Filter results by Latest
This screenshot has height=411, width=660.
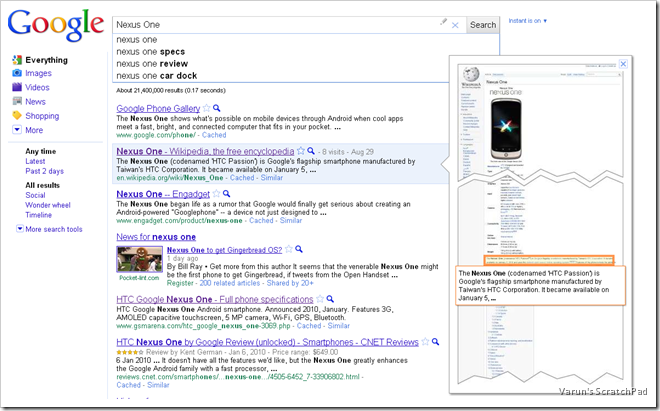pos(35,161)
